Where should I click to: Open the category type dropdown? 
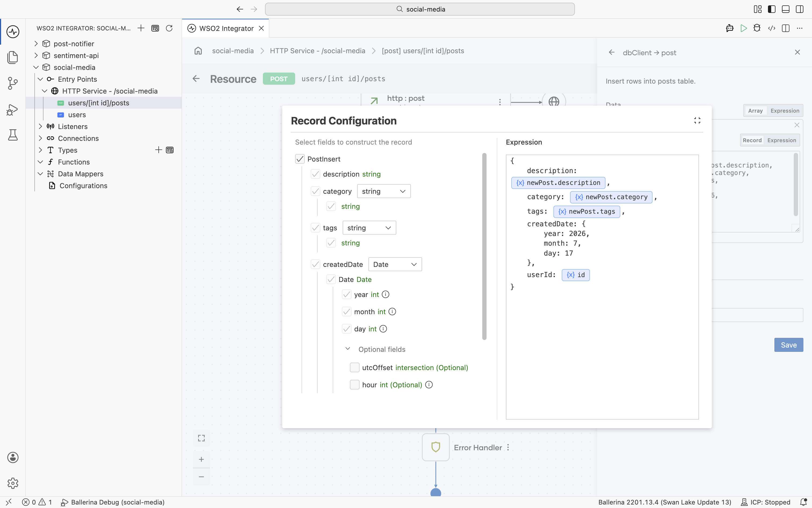point(384,191)
